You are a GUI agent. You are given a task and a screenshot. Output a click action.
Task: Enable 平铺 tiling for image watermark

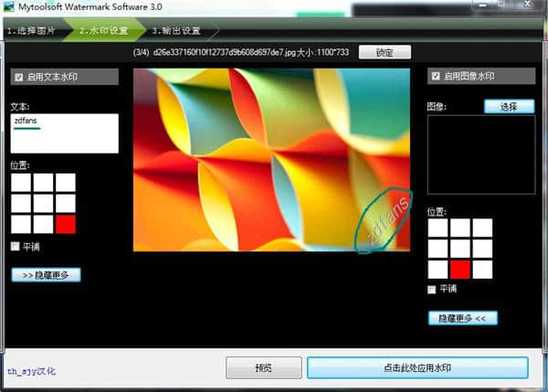(x=432, y=290)
